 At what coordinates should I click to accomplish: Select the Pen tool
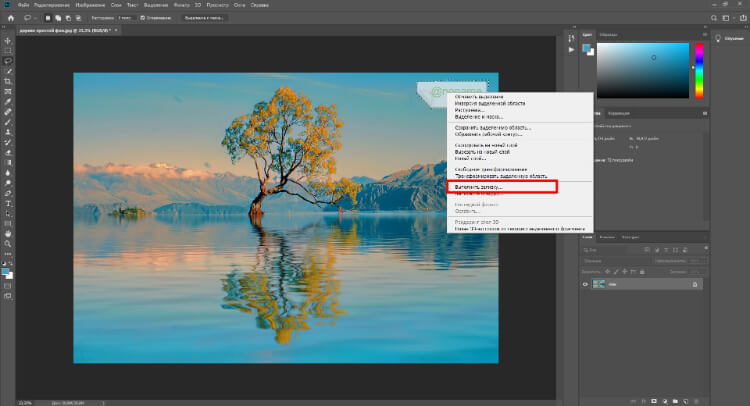(x=8, y=193)
